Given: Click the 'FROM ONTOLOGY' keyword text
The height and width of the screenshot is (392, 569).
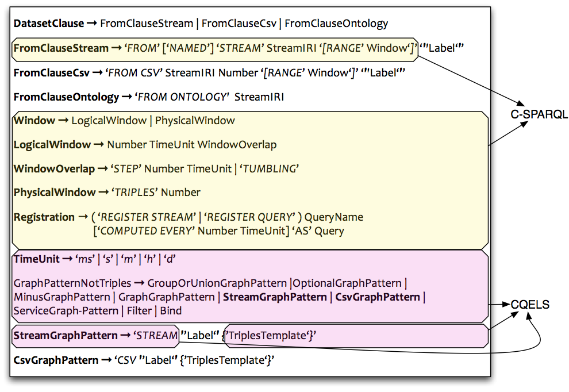Looking at the screenshot, I should [182, 97].
